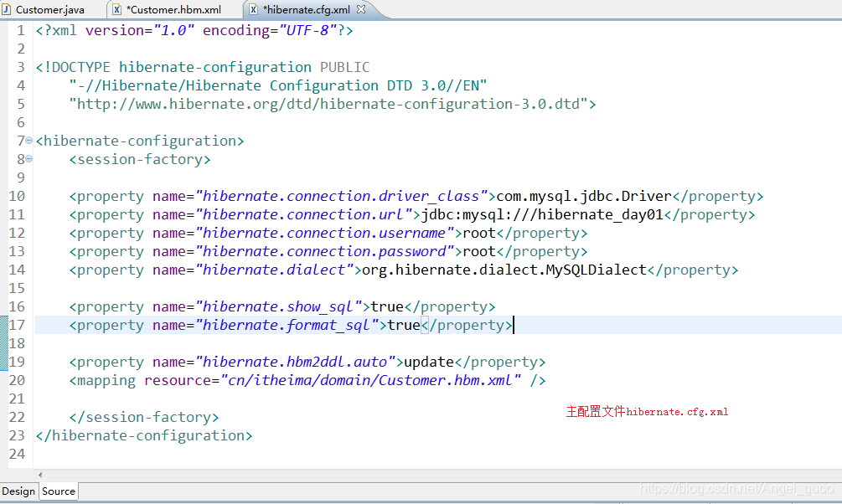The height and width of the screenshot is (504, 842).
Task: Click hibernate.connection.password attribute value
Action: pos(324,251)
